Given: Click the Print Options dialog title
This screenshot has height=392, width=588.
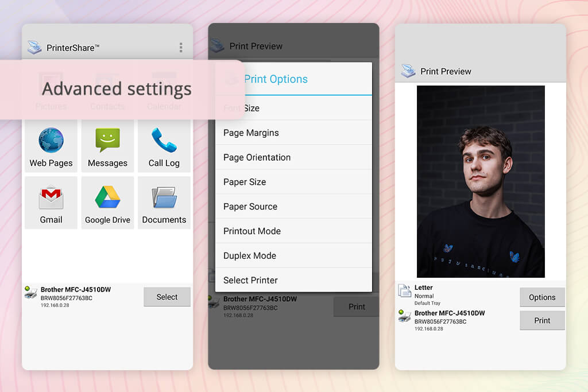Looking at the screenshot, I should click(276, 79).
